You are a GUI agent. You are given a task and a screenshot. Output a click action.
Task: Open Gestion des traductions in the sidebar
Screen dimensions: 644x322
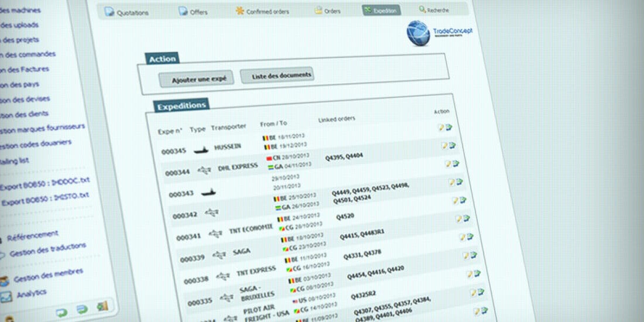47,250
